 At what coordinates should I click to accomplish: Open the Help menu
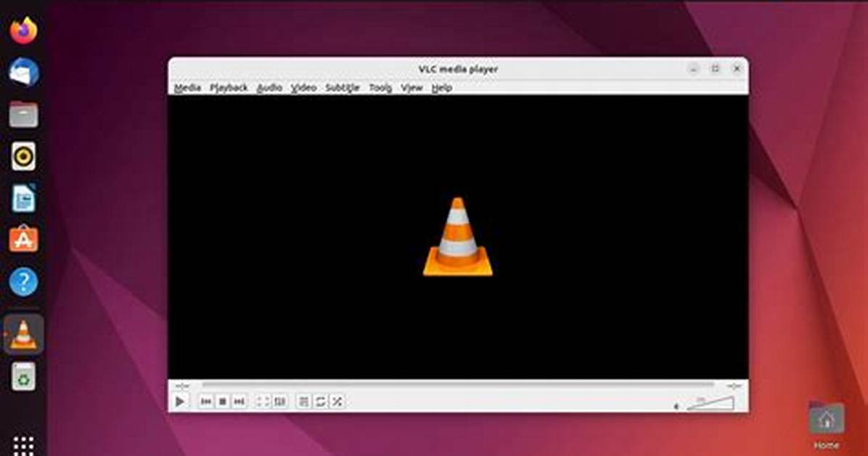click(442, 88)
